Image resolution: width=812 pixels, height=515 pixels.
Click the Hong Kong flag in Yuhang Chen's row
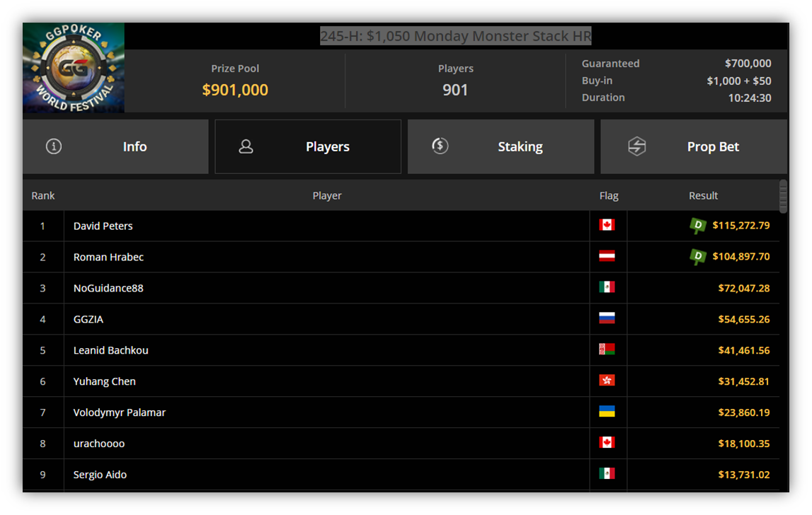(x=607, y=381)
